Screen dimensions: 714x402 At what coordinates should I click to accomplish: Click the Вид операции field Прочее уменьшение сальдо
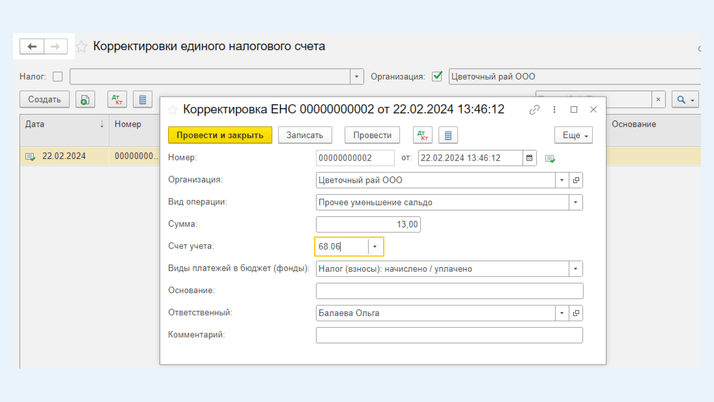pyautogui.click(x=442, y=203)
